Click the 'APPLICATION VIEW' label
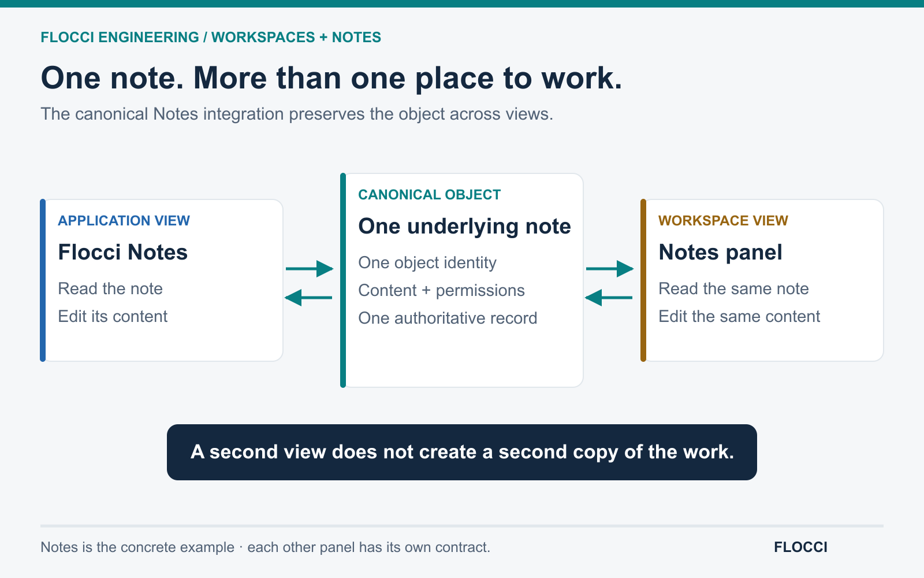Screen dimensions: 924x578 point(124,221)
